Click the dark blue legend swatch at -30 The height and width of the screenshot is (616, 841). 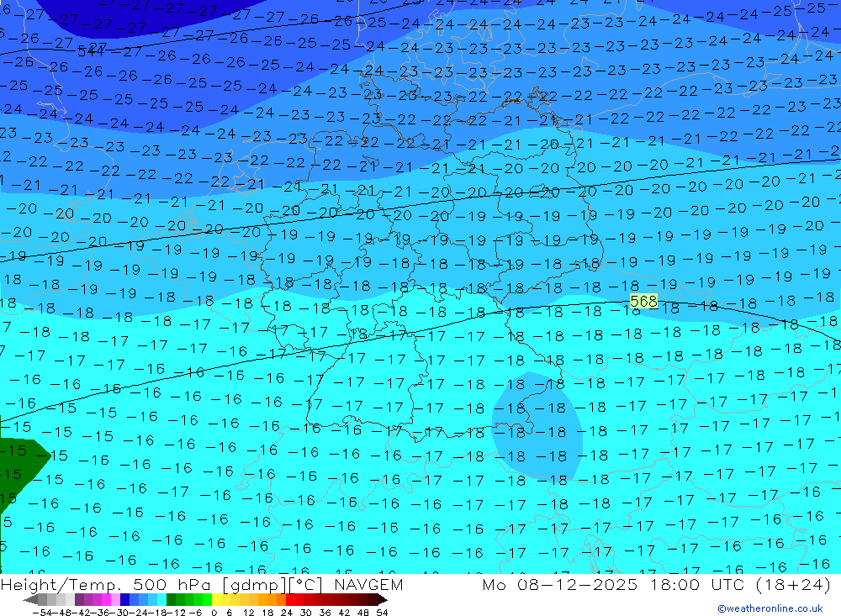(x=125, y=599)
